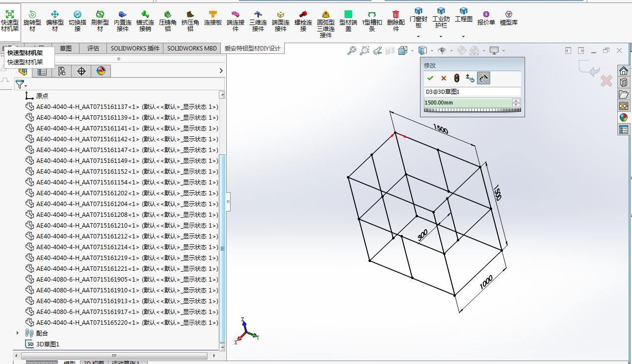Expand the 配合 mates folder
The image size is (632, 364).
(x=18, y=333)
